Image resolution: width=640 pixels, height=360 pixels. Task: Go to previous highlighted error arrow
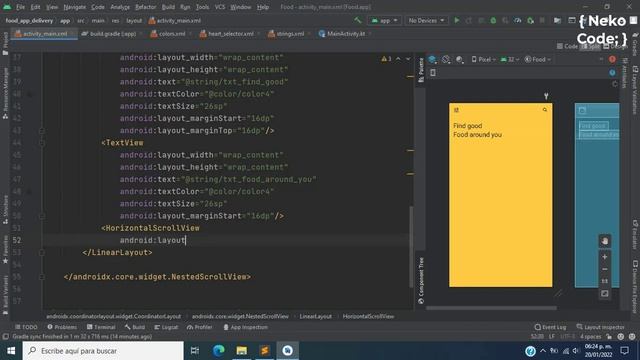pos(398,59)
